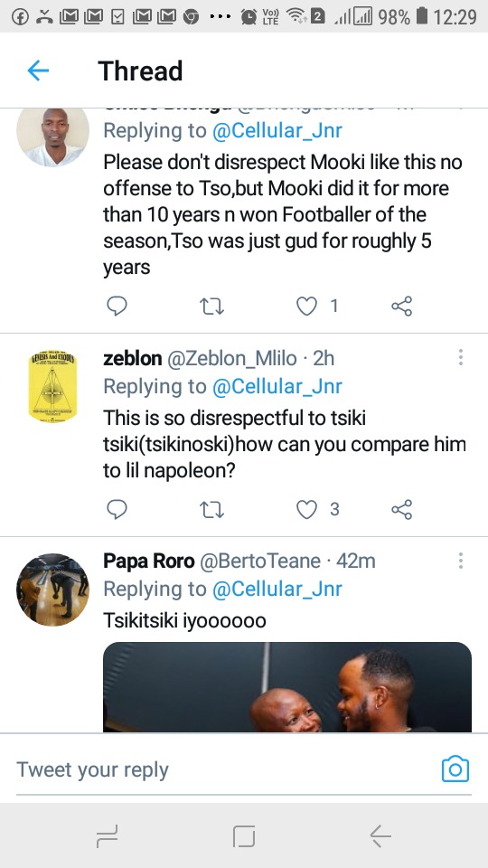View zeblon's yellow profile picture
Viewport: 488px width, 868px height.
coord(52,386)
